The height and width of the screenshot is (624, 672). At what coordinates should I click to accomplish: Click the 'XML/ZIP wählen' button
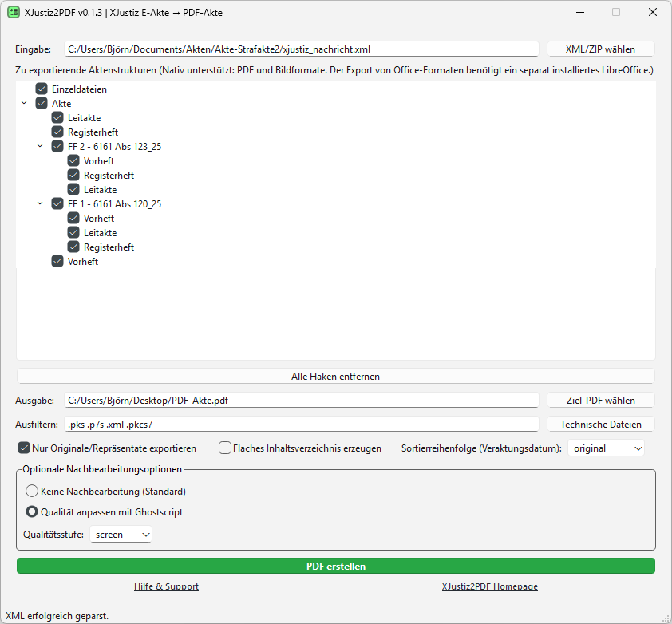[599, 49]
